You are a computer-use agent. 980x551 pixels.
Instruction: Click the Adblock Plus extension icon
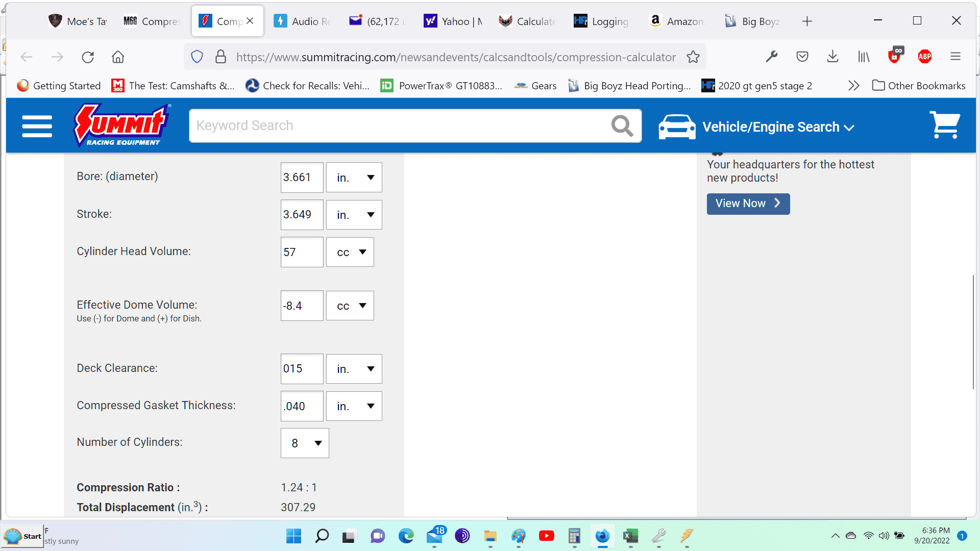[x=925, y=57]
